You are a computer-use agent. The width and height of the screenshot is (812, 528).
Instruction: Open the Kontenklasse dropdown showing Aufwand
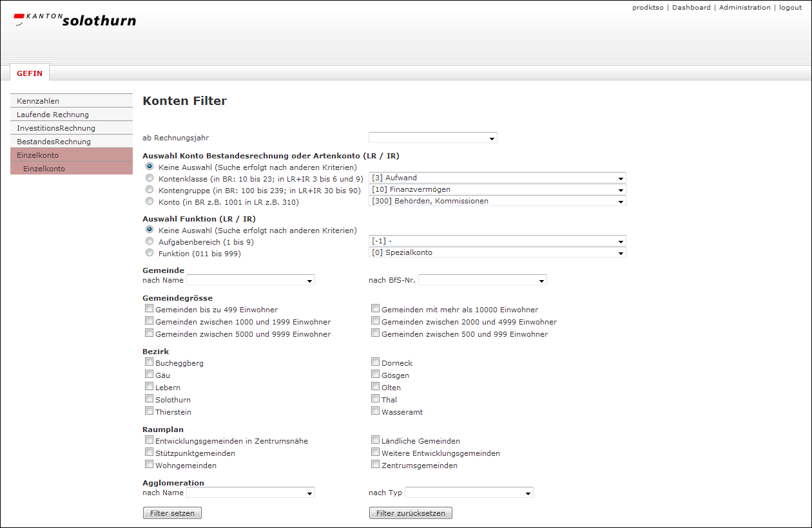(x=497, y=178)
